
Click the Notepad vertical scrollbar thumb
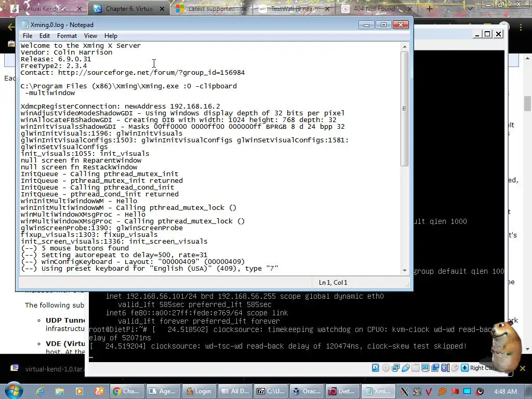(404, 109)
